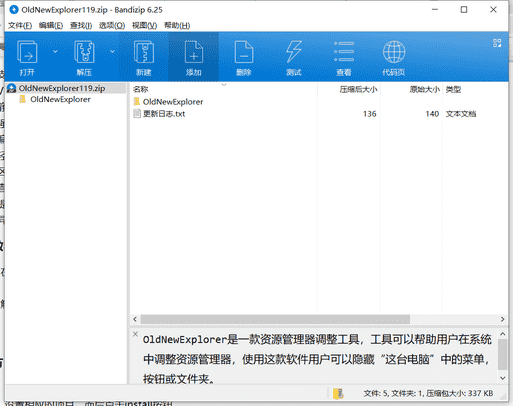Click the original size value 140
Viewport: 513px width, 406px height.
coord(432,114)
